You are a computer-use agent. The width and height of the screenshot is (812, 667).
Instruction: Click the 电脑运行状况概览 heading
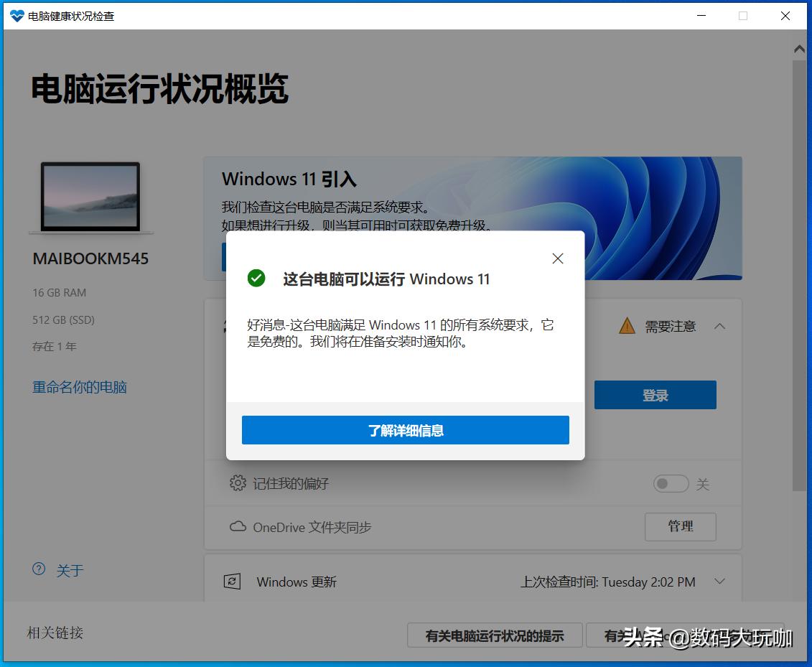(160, 88)
